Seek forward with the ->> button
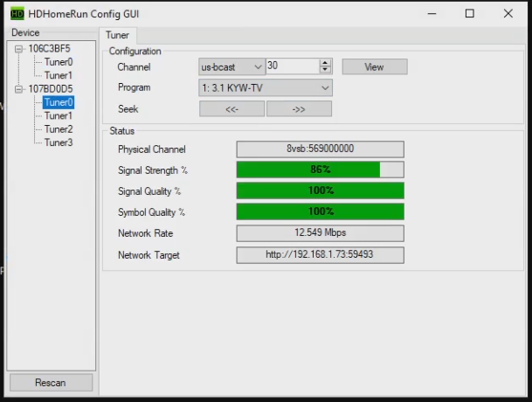Screen dimensions: 532x402 click(x=299, y=109)
